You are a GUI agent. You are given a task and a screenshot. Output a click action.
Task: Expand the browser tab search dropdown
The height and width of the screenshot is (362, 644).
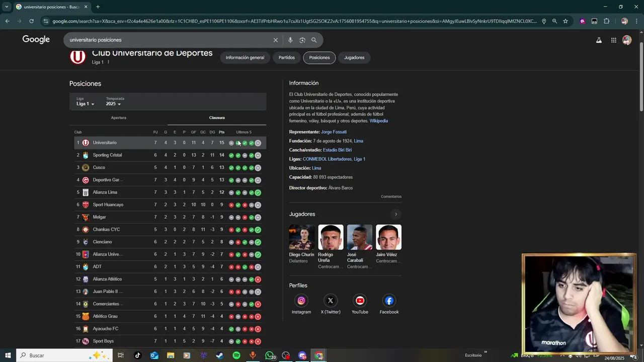click(x=7, y=7)
